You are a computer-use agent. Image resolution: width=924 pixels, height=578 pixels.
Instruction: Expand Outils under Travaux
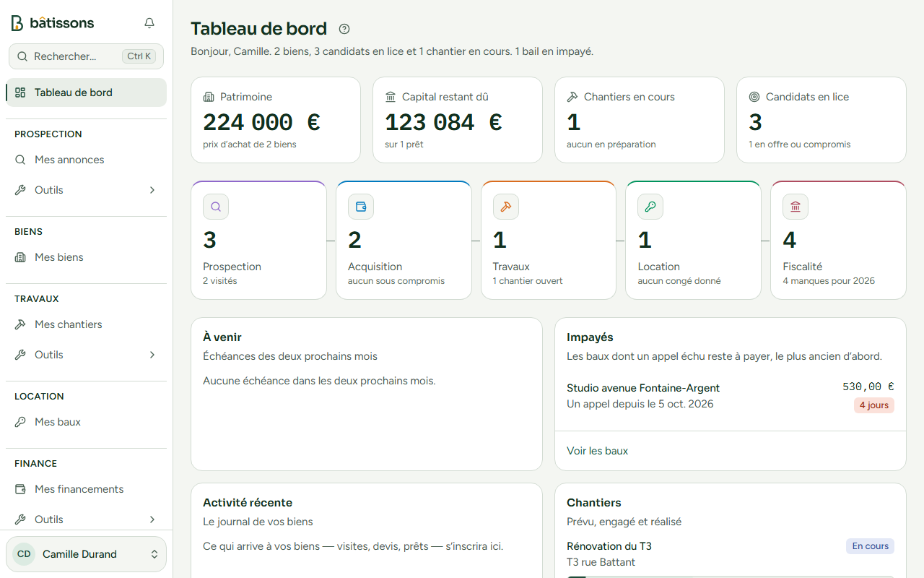pos(87,355)
